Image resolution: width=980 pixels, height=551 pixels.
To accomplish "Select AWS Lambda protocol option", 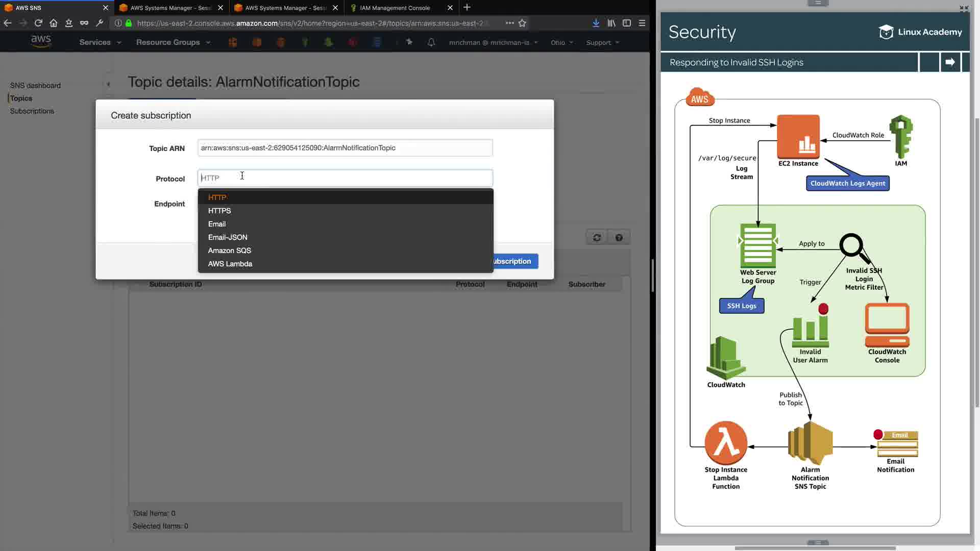I will [x=230, y=264].
